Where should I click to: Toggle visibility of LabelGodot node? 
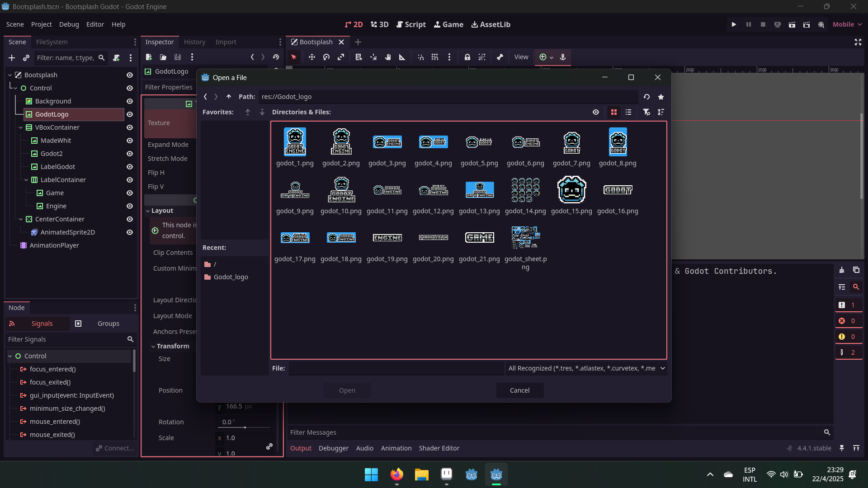tap(130, 167)
